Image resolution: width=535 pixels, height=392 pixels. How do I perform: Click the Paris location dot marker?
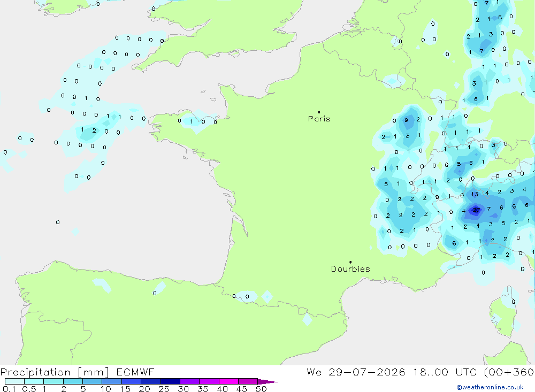point(319,112)
